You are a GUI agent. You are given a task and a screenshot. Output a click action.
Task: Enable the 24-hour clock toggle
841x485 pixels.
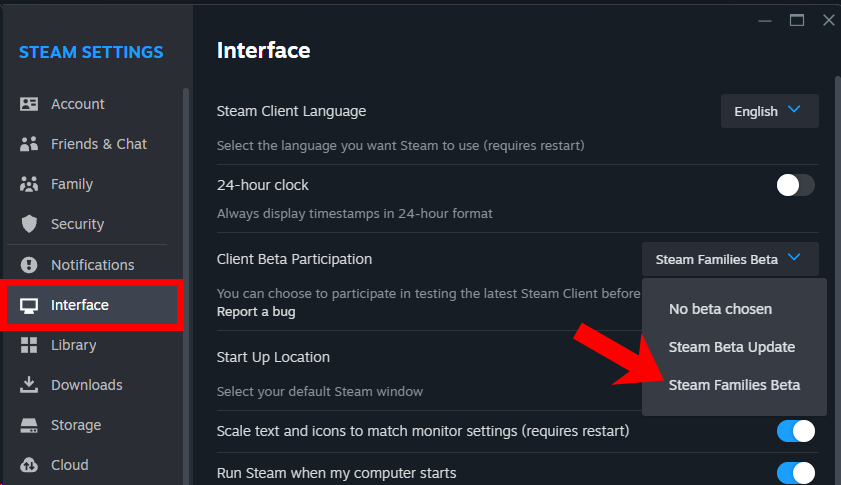(795, 186)
